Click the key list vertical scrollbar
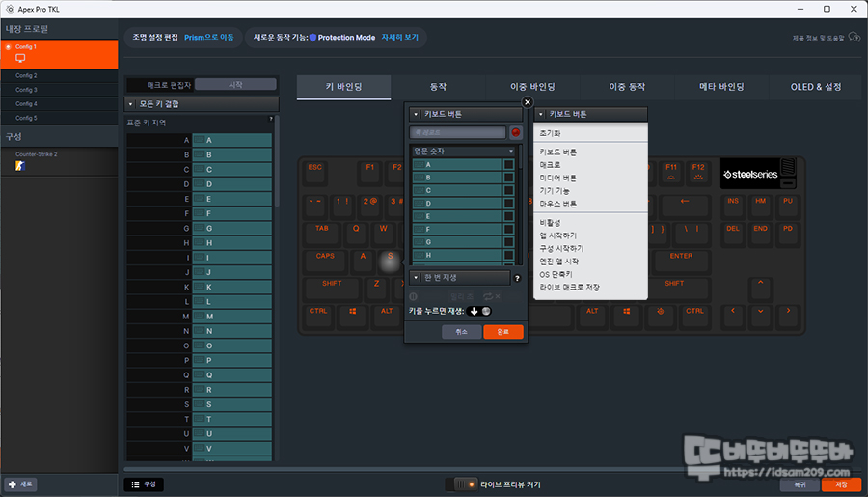The width and height of the screenshot is (868, 497). click(277, 160)
